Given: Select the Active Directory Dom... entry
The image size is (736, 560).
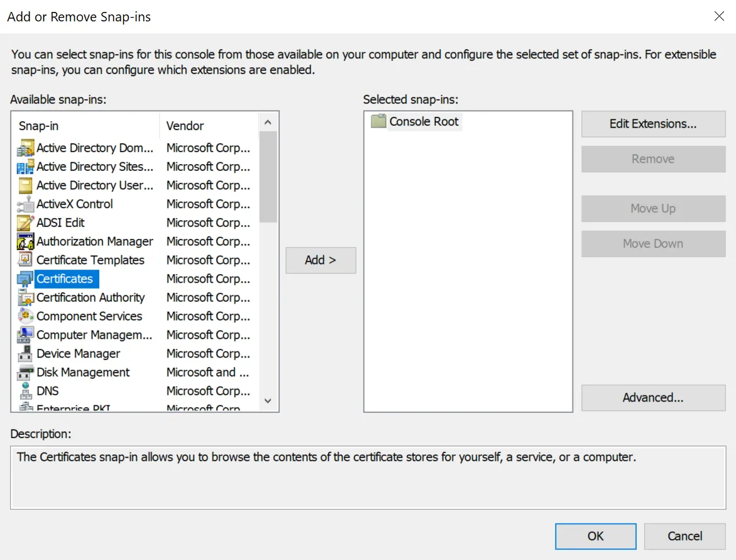Looking at the screenshot, I should coord(95,148).
